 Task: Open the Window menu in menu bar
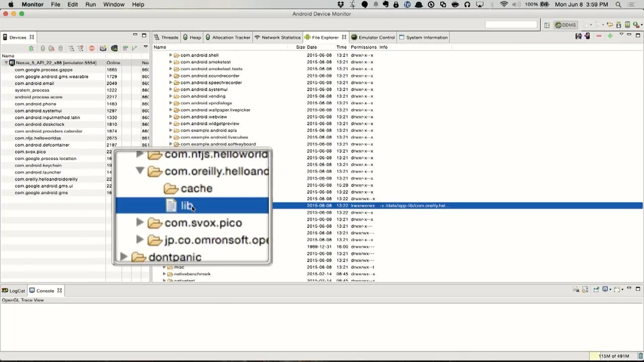114,5
